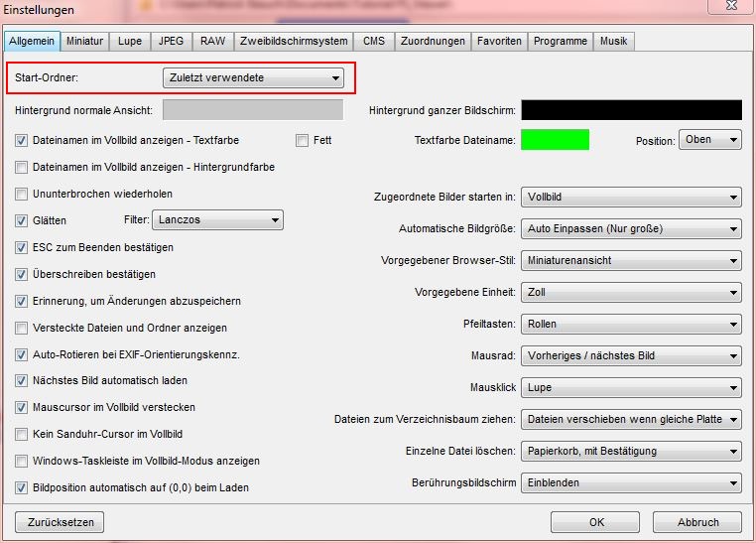Expand the Mausrad dropdown list
The width and height of the screenshot is (756, 543).
(631, 355)
